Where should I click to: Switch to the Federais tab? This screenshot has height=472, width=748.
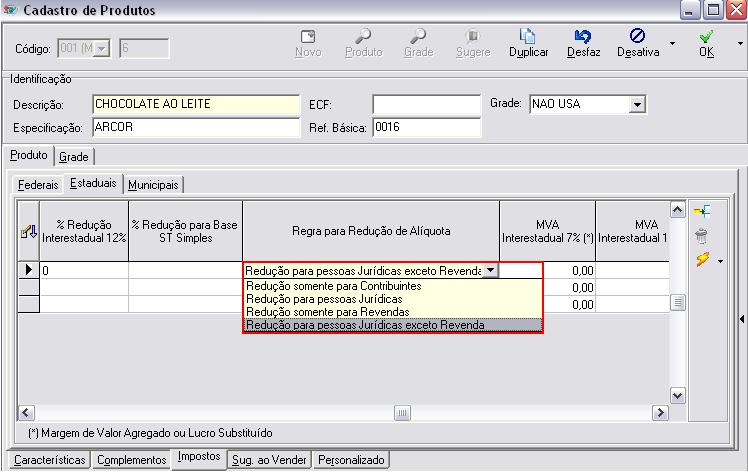(38, 185)
